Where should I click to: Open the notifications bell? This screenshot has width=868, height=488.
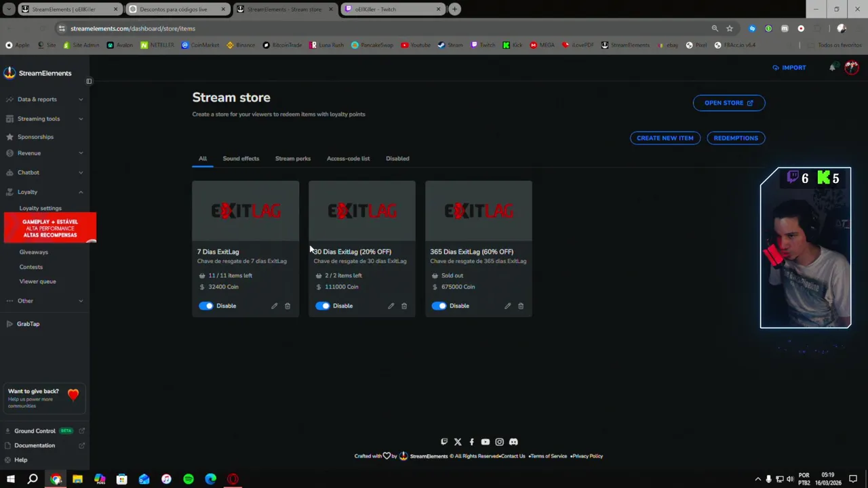tap(832, 68)
